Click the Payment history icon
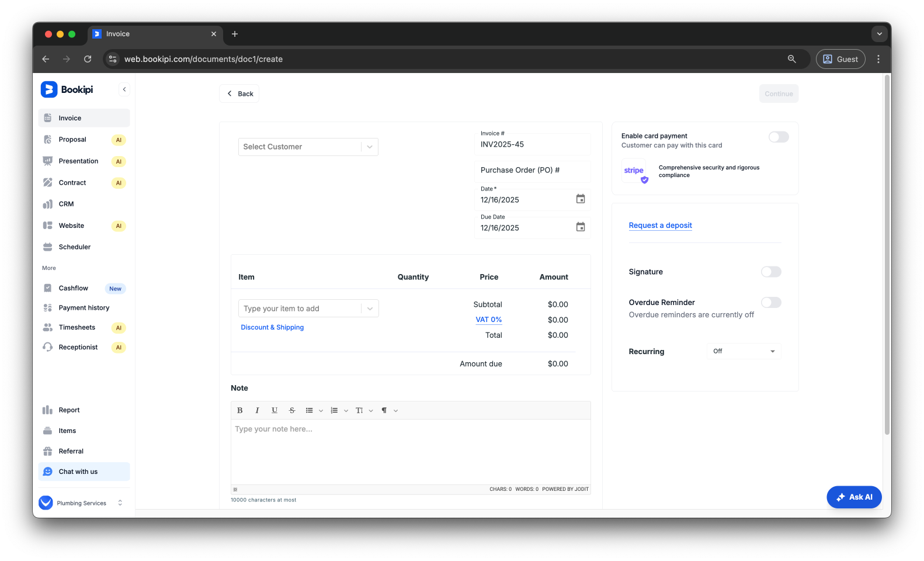This screenshot has width=924, height=561. [48, 308]
